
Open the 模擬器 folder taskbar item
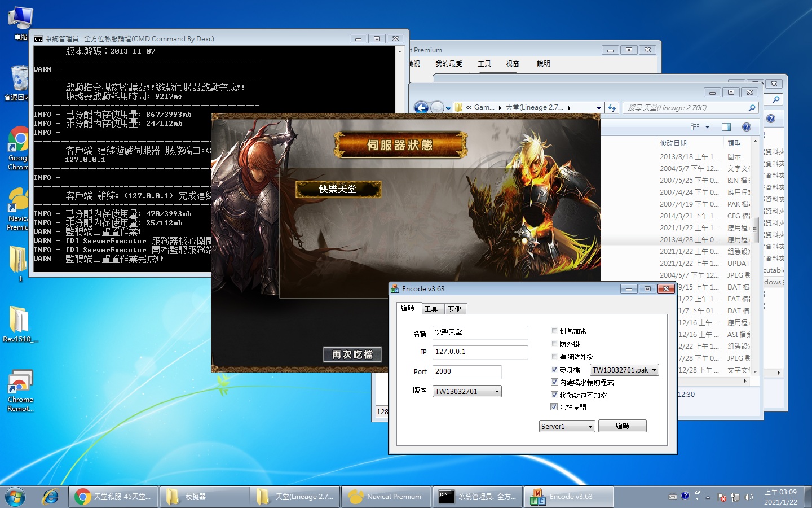[x=204, y=497]
